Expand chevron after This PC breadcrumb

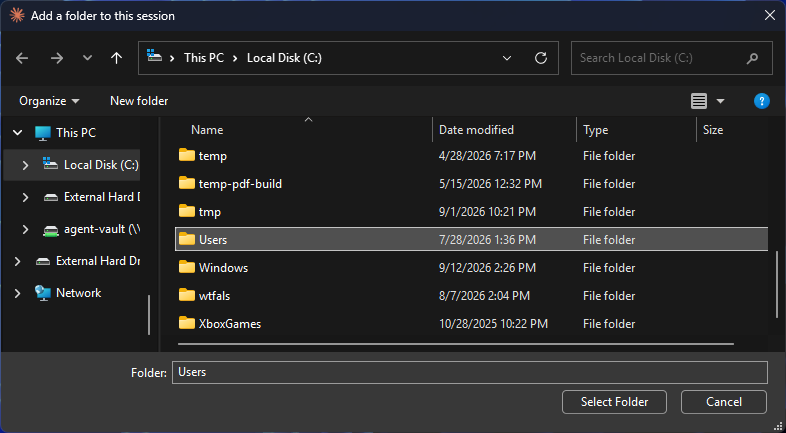coord(235,59)
